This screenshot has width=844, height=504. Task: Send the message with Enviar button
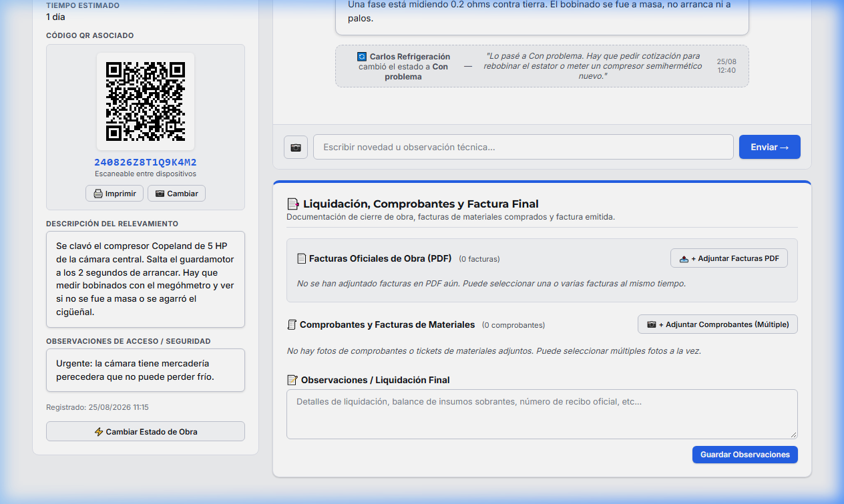769,147
